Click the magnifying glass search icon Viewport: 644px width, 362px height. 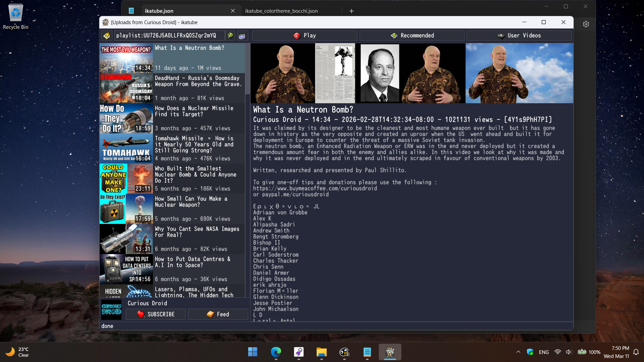[x=242, y=36]
